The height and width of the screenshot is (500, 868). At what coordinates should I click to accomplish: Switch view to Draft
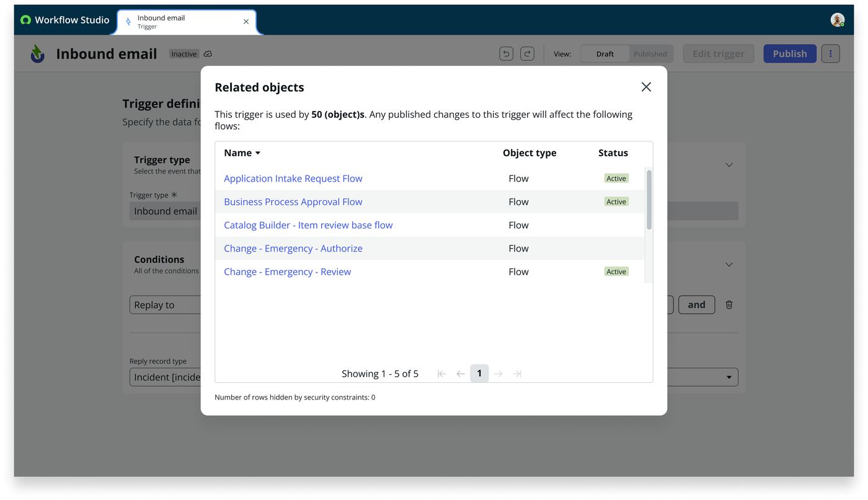pos(605,54)
